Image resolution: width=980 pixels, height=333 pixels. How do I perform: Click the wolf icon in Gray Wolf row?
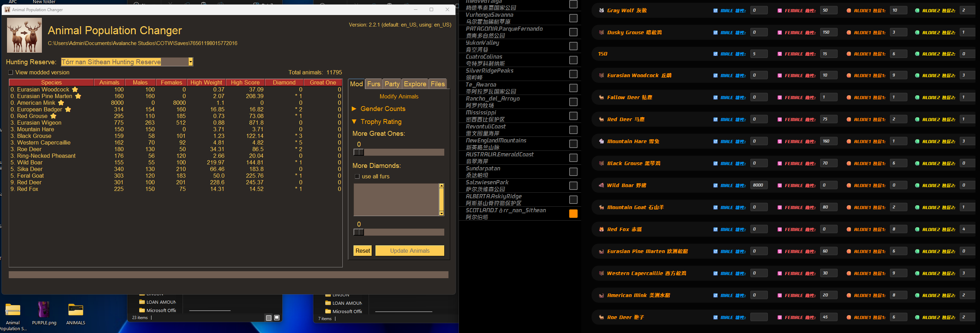coord(601,10)
